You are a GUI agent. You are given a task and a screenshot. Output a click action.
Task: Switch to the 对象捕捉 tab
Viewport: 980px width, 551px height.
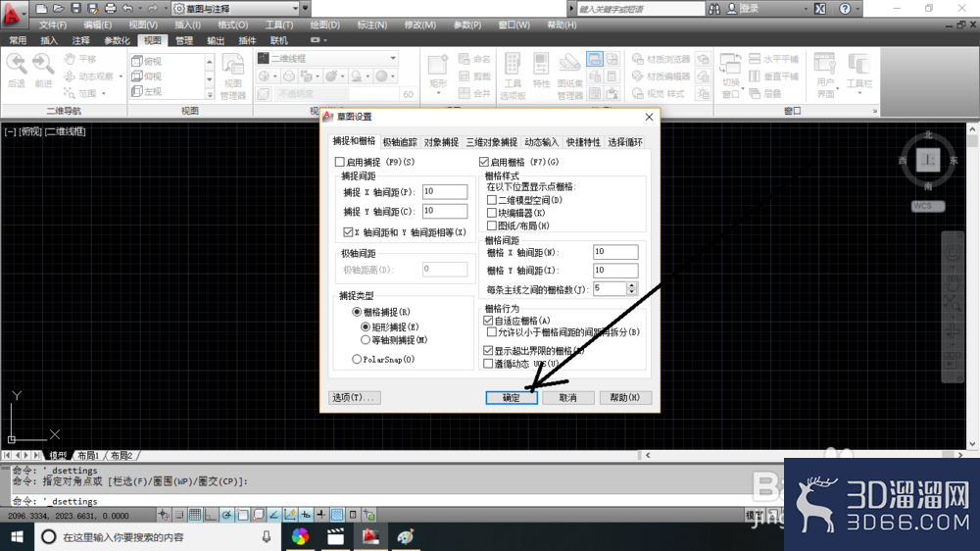441,142
